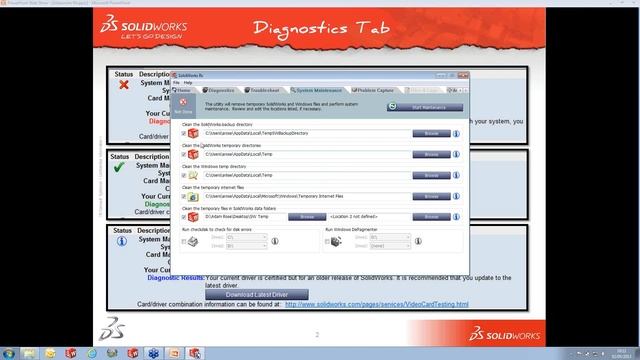Browse for the Windows temp directory

pyautogui.click(x=431, y=176)
